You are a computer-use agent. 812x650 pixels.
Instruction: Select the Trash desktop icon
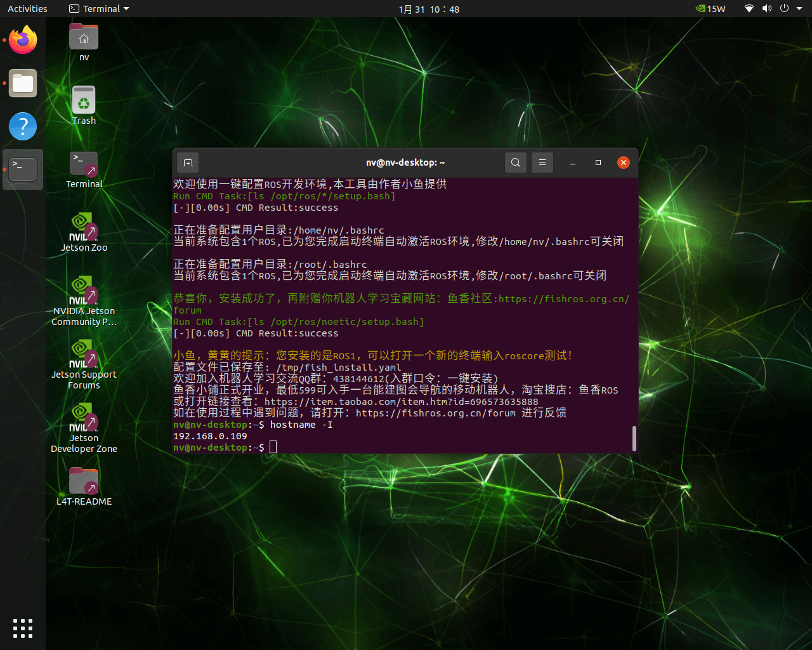[x=84, y=102]
